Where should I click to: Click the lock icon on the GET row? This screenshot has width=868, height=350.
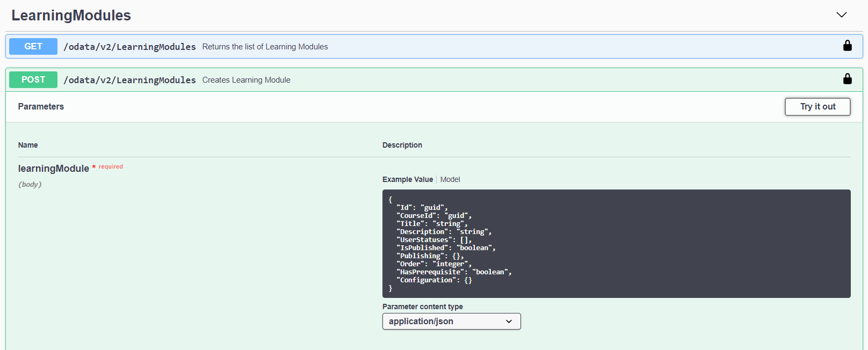pos(847,46)
